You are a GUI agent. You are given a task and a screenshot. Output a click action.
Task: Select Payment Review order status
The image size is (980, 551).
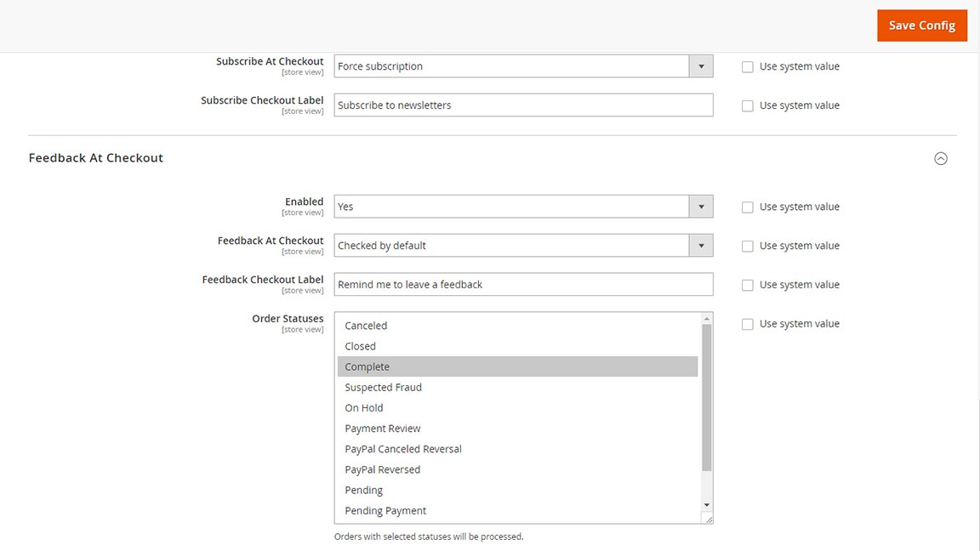[517, 429]
